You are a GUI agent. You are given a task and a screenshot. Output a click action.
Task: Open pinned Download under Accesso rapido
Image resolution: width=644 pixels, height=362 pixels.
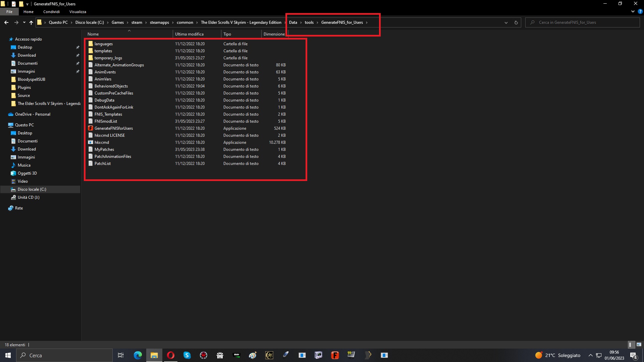26,55
